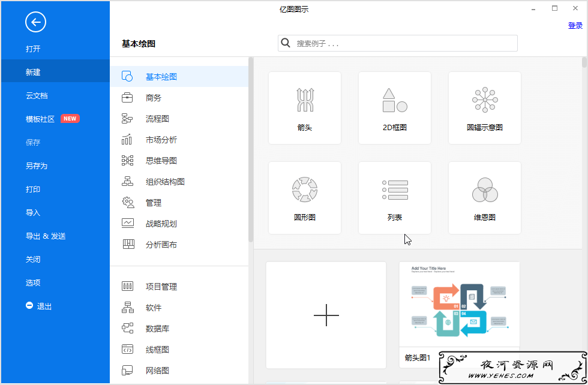588x385 pixels.
Task: Click the 流程图 flowchart icon
Action: click(x=127, y=119)
